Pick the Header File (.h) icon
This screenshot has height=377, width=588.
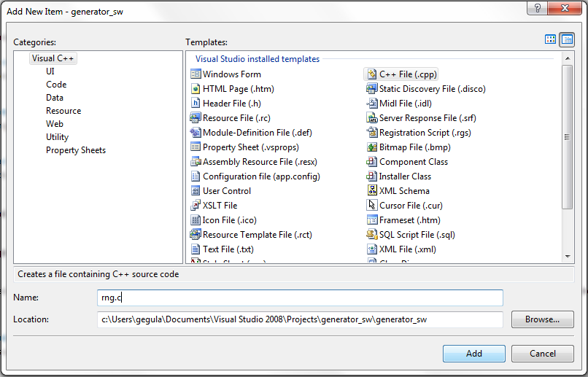[196, 104]
